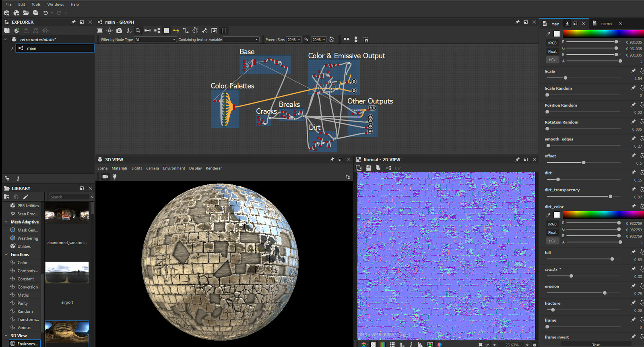Toggle pin on the main - GRAPH panel
Image resolution: width=644 pixels, height=347 pixels.
pos(517,22)
